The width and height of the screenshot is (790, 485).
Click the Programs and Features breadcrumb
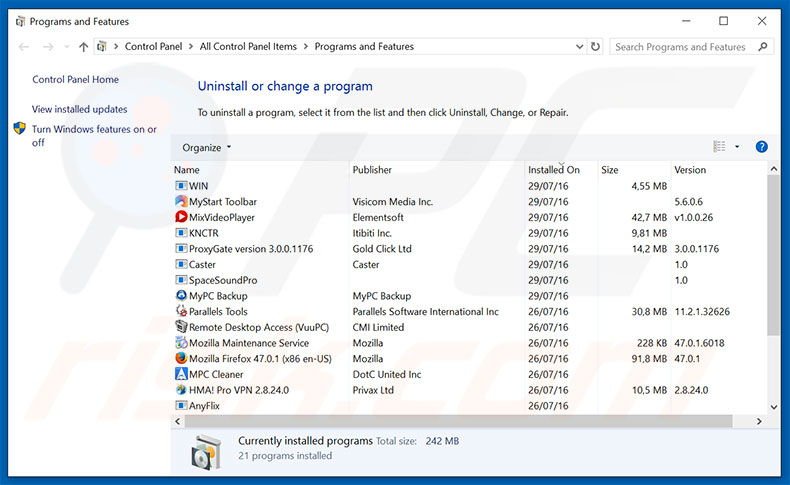pyautogui.click(x=364, y=46)
